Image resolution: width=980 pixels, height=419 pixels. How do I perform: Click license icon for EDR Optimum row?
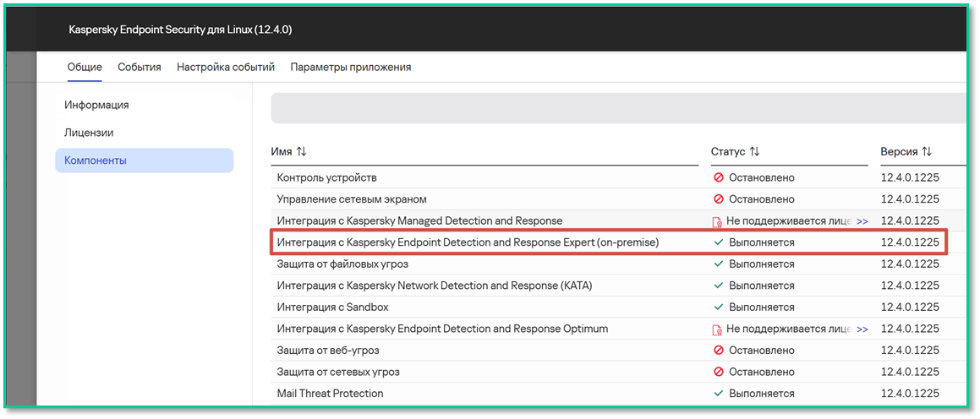click(718, 329)
